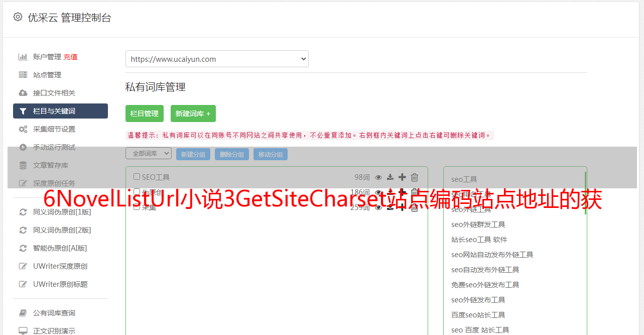644x335 pixels.
Task: Click the edit icon of UWriter深度原创
Action: click(23, 266)
